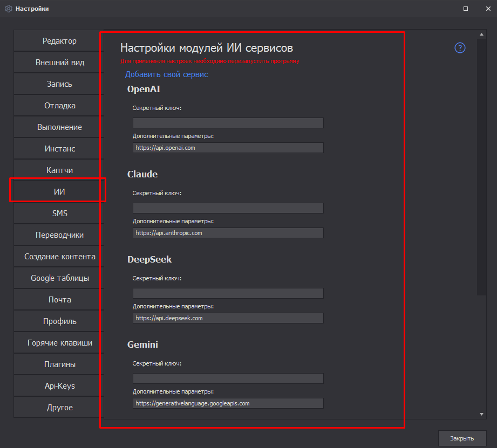Click the scrollbar up arrow

[481, 34]
